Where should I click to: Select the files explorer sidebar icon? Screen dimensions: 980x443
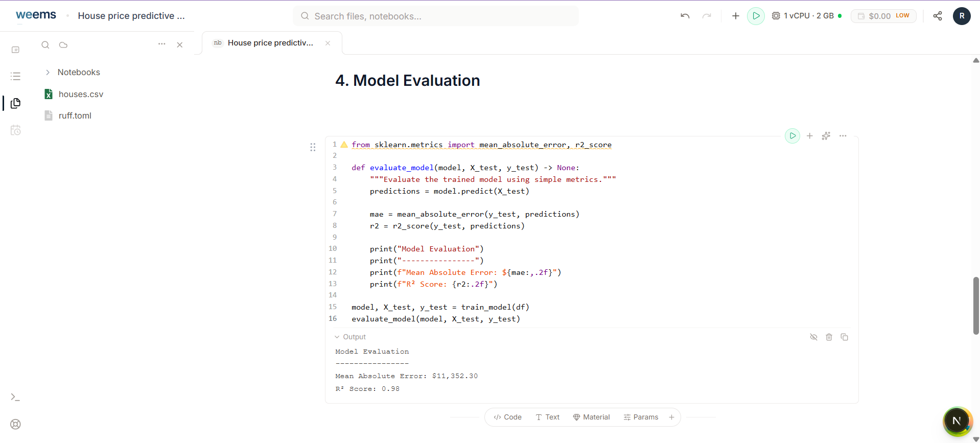[15, 103]
